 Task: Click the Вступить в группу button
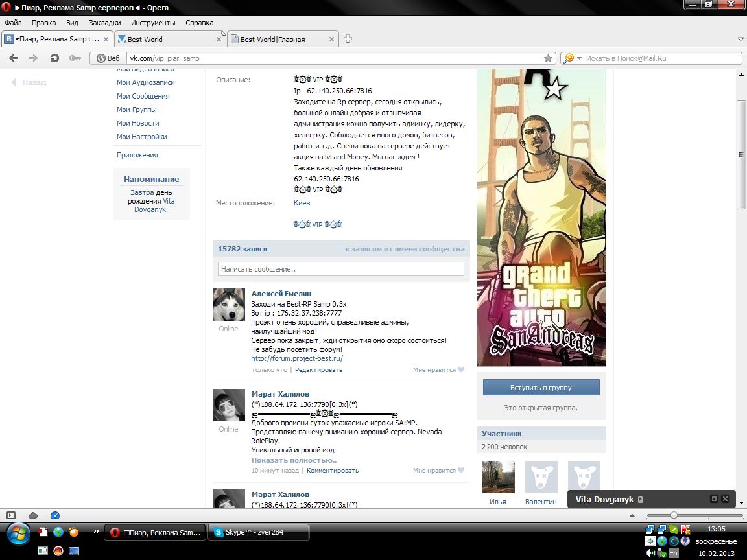541,388
